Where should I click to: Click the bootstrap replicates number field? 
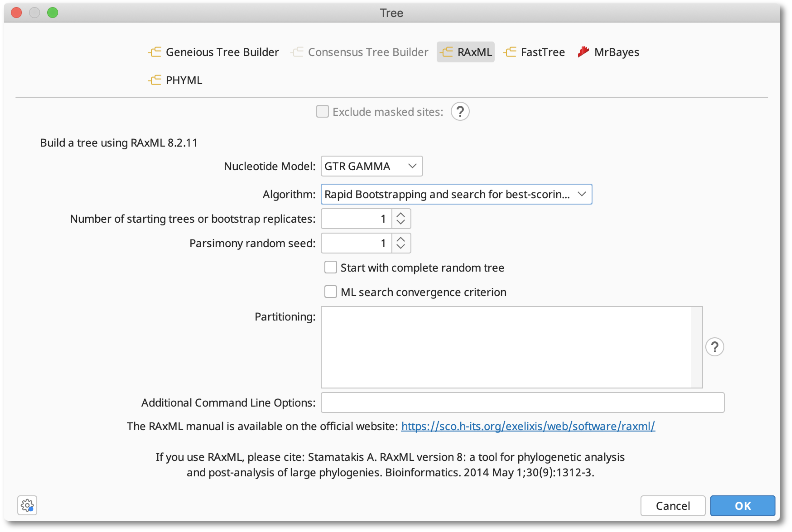click(x=356, y=219)
